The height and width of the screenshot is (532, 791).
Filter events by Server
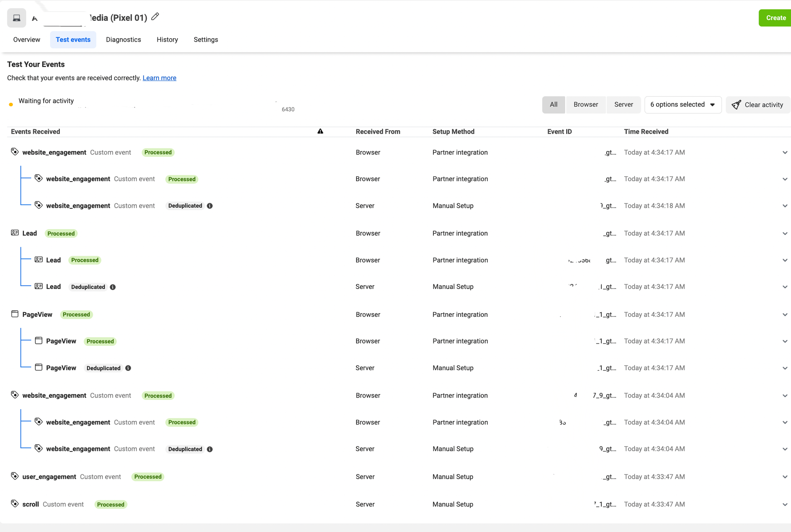623,105
